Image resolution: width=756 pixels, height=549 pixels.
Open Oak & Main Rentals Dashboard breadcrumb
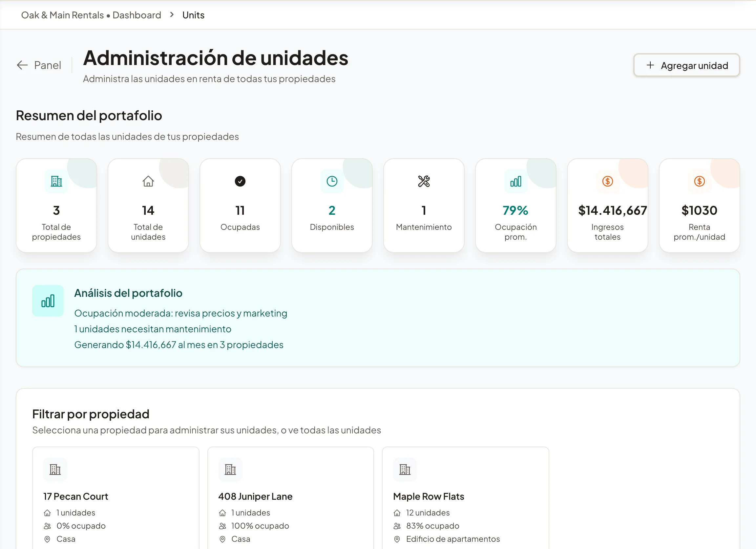(91, 15)
